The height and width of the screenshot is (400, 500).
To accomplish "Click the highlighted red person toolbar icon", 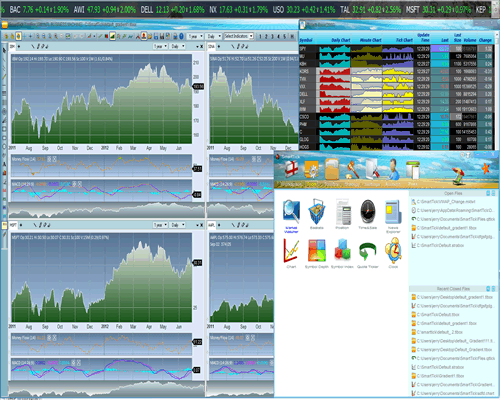I will click(x=144, y=36).
